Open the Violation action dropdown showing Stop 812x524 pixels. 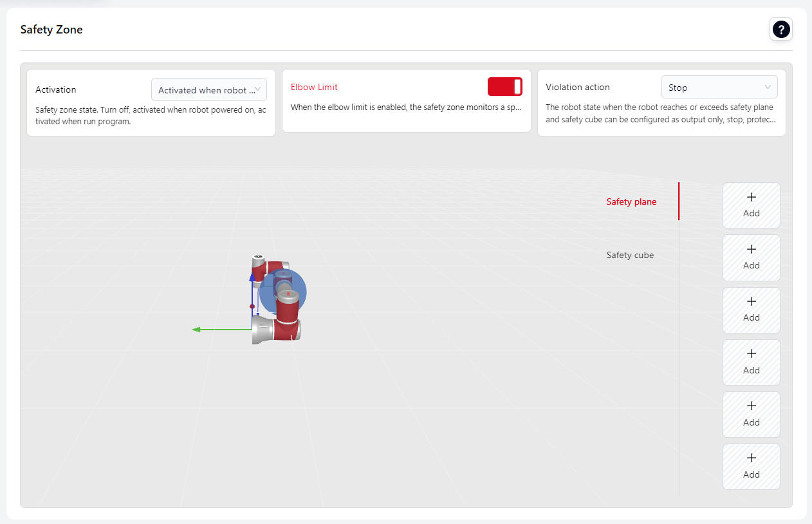pyautogui.click(x=719, y=88)
